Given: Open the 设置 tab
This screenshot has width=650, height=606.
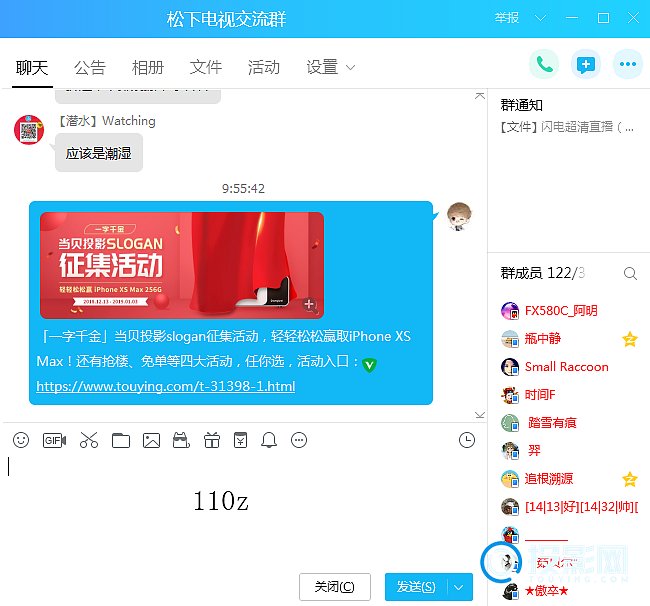Looking at the screenshot, I should [323, 68].
